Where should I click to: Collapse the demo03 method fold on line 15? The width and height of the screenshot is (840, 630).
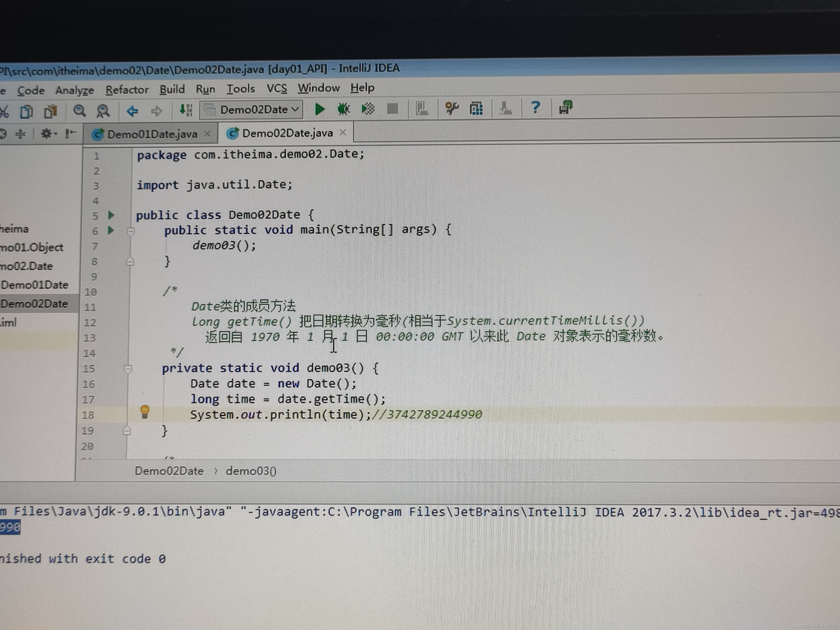coord(128,369)
